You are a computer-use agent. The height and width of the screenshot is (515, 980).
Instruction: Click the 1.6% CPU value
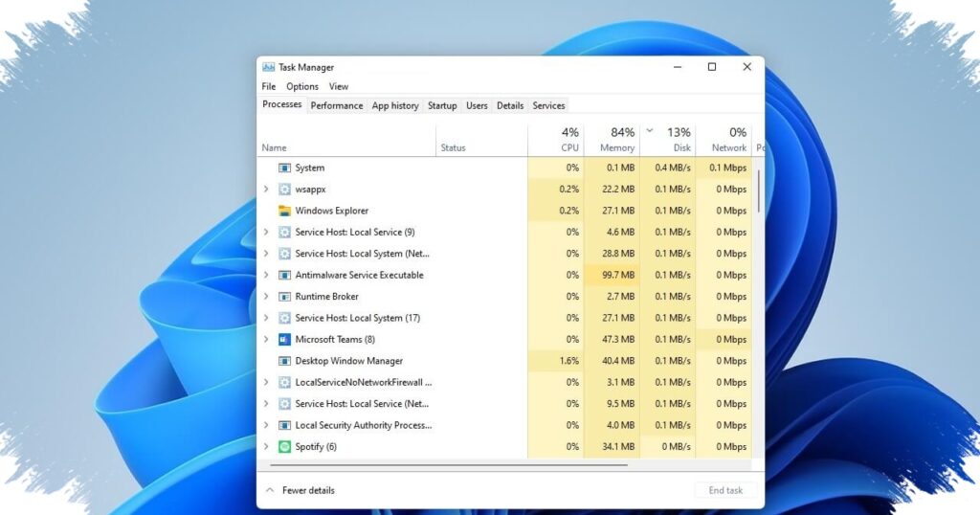point(568,361)
